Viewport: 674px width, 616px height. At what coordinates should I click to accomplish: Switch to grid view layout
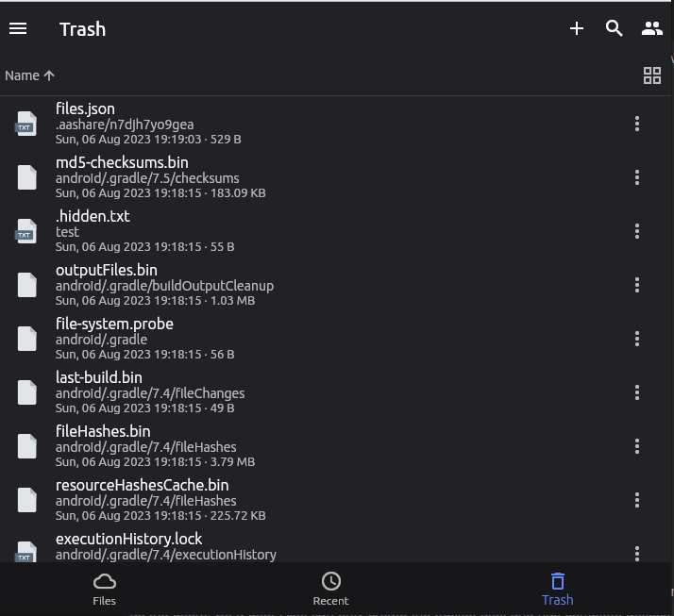tap(651, 75)
